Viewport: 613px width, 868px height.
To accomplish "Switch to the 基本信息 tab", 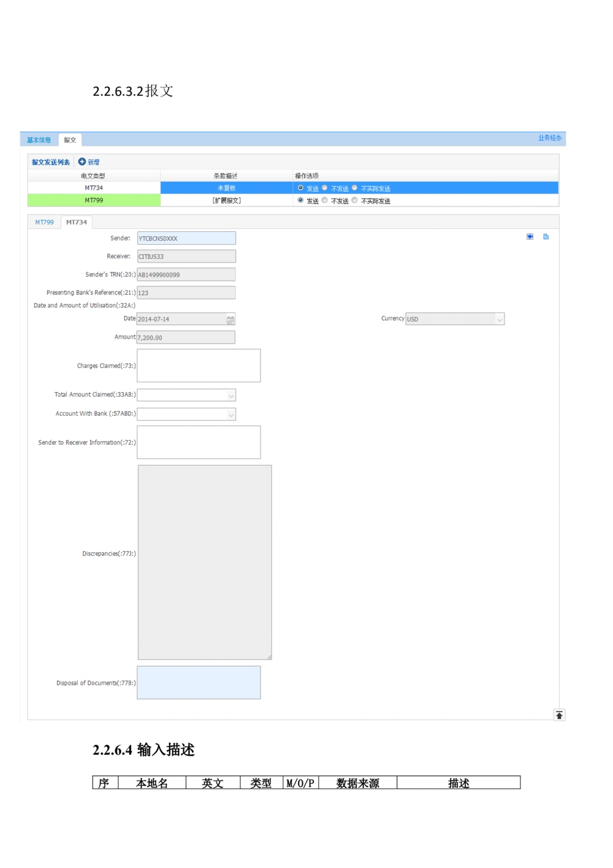I will point(39,140).
